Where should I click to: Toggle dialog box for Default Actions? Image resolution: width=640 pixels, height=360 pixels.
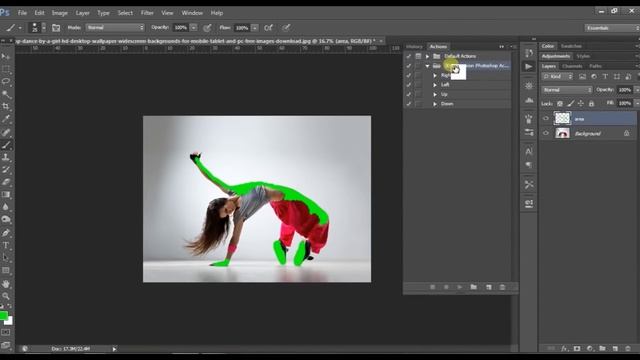coord(418,56)
